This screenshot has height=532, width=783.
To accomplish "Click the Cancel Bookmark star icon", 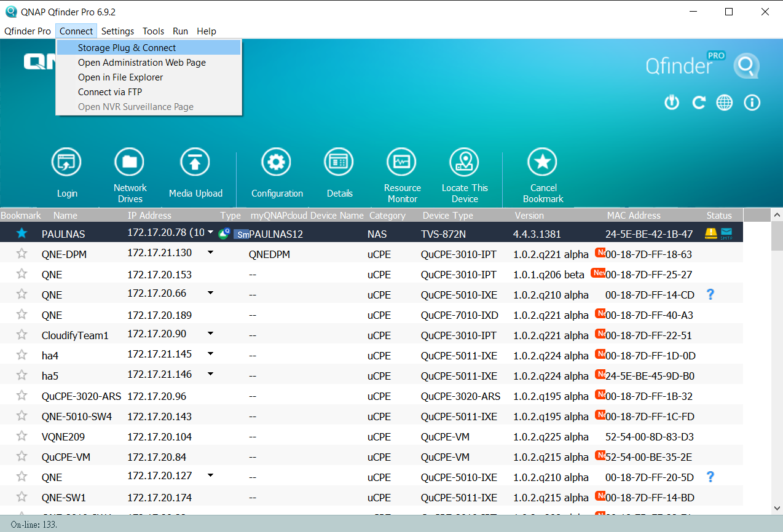I will (x=543, y=162).
